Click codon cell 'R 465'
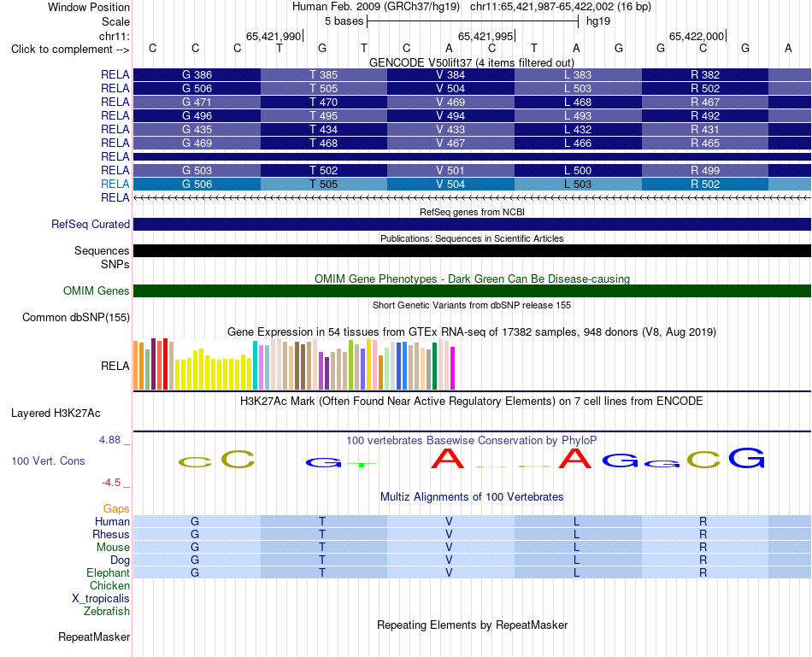The image size is (812, 657). (x=705, y=143)
